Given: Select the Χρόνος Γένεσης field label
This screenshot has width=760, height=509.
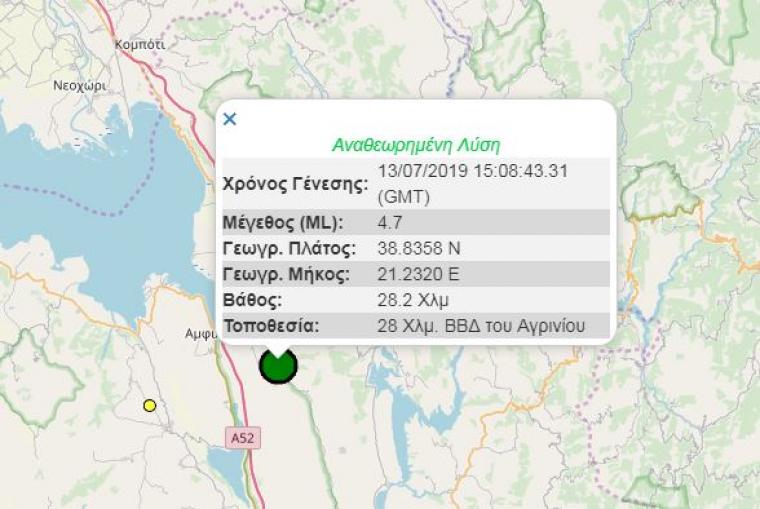Looking at the screenshot, I should [295, 184].
